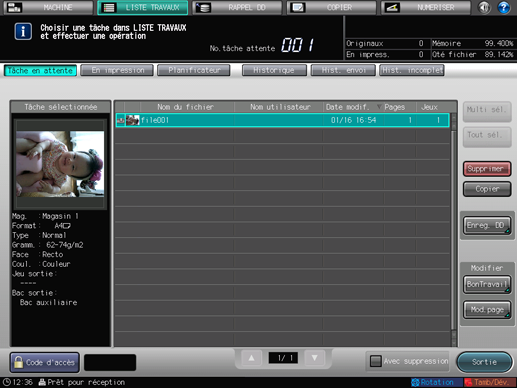Open help with the question mark icon
Viewport: 517px width, 388px height.
(x=504, y=7)
